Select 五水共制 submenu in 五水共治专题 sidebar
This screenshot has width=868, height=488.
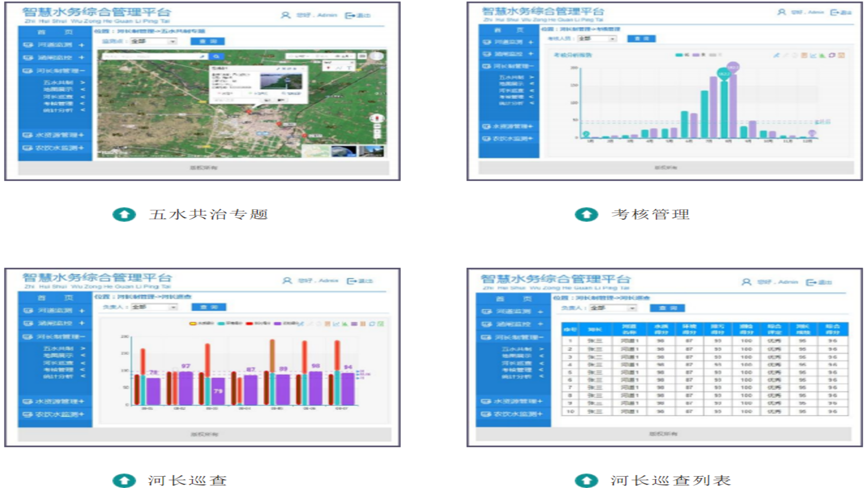[x=58, y=82]
